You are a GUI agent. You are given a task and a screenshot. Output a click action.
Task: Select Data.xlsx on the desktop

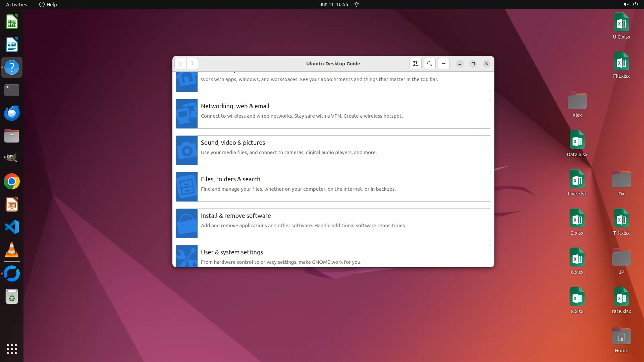[577, 144]
